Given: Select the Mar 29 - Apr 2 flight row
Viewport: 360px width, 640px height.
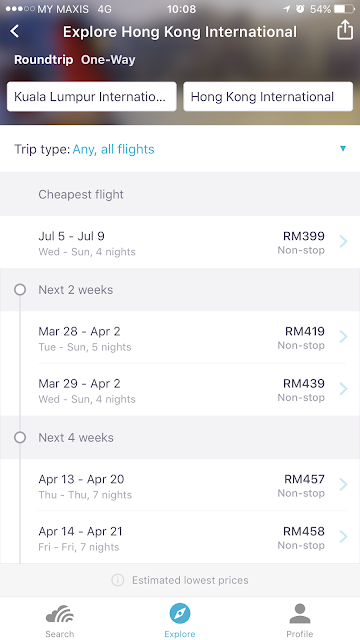Looking at the screenshot, I should click(180, 390).
